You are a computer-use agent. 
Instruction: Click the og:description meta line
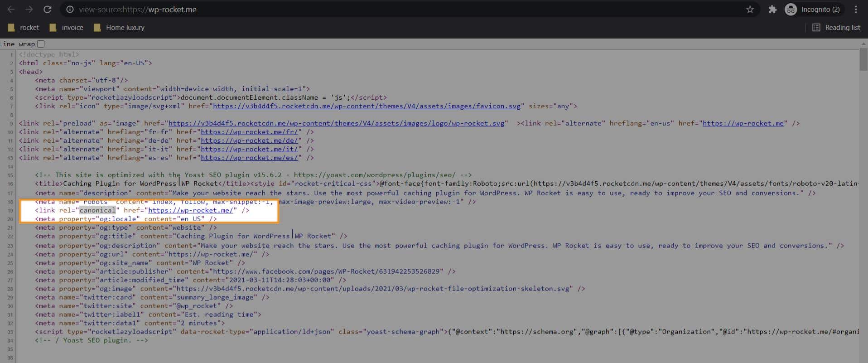tap(439, 246)
